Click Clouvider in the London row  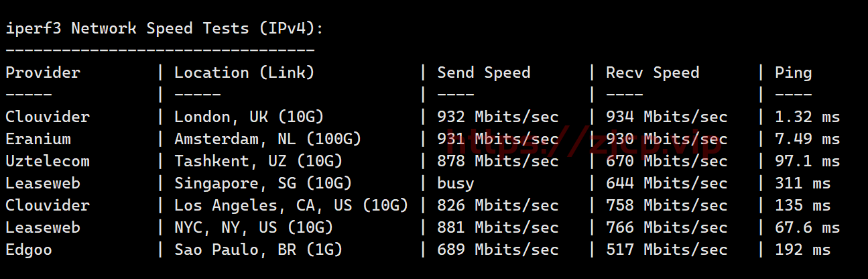pos(48,117)
